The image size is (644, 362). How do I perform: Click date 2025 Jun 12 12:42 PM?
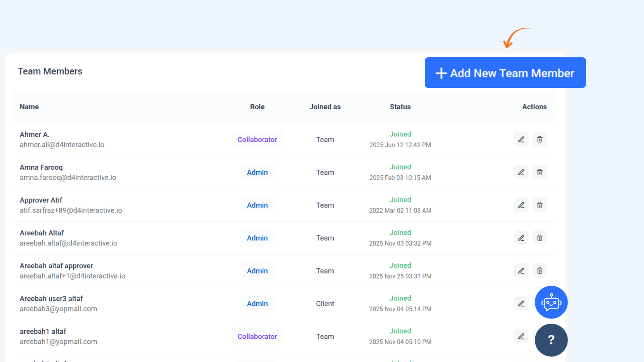tap(400, 145)
